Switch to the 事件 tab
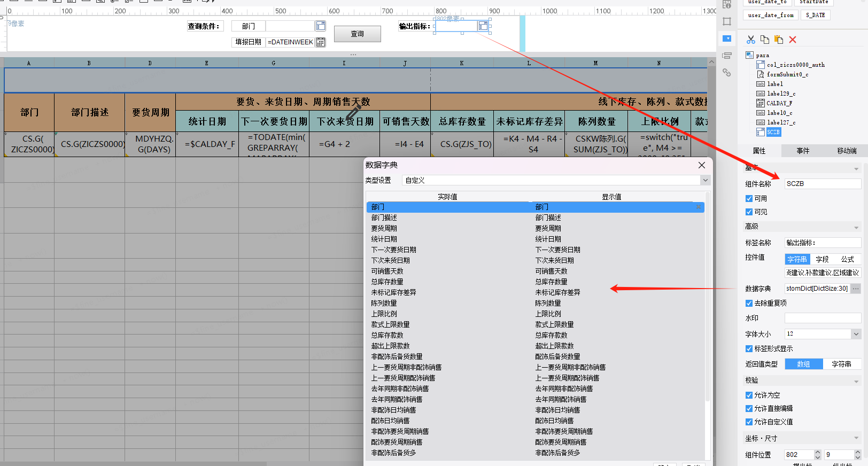This screenshot has width=868, height=466. tap(803, 151)
